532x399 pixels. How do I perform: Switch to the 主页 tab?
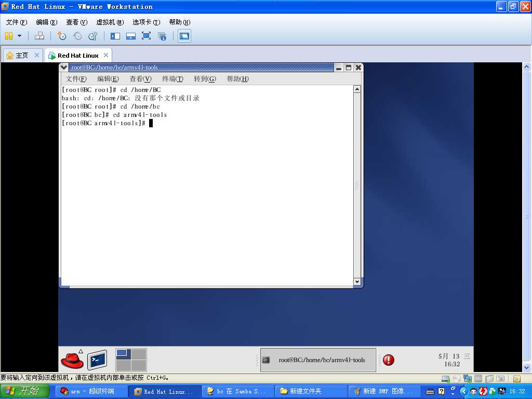[22, 55]
